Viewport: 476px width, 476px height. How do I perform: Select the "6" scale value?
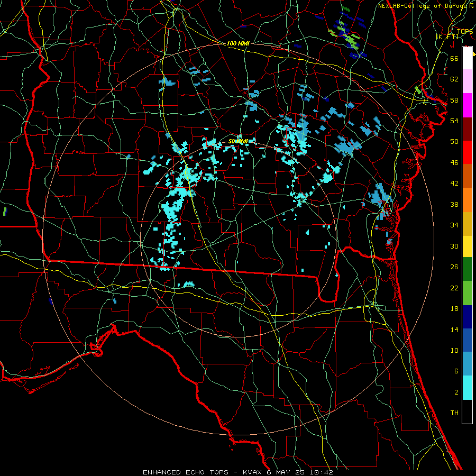click(x=456, y=371)
